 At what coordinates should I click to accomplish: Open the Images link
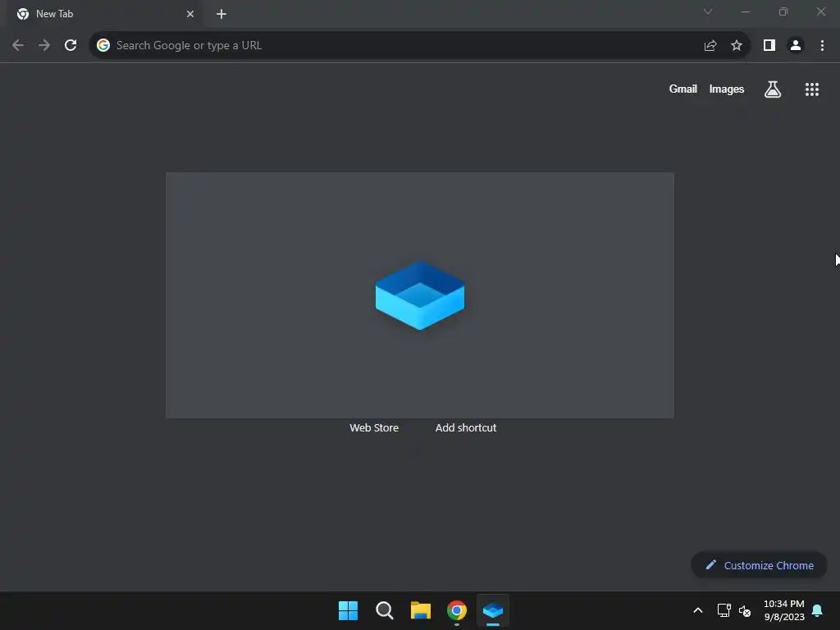(727, 89)
